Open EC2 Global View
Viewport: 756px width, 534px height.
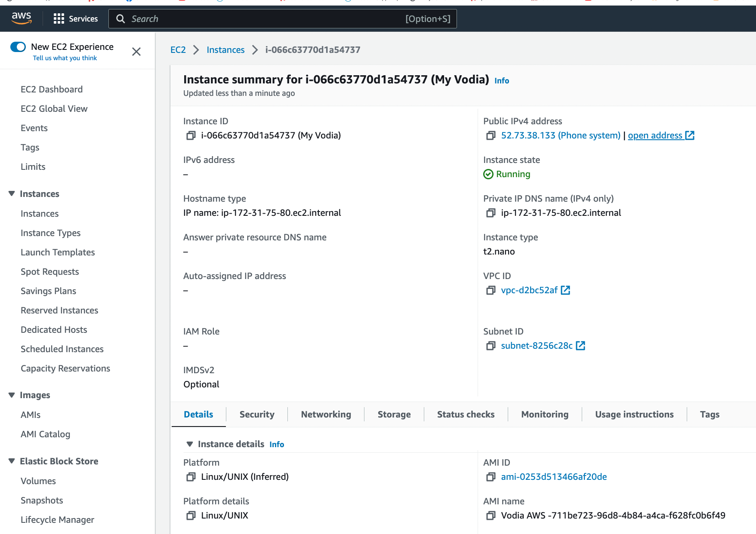pyautogui.click(x=54, y=109)
